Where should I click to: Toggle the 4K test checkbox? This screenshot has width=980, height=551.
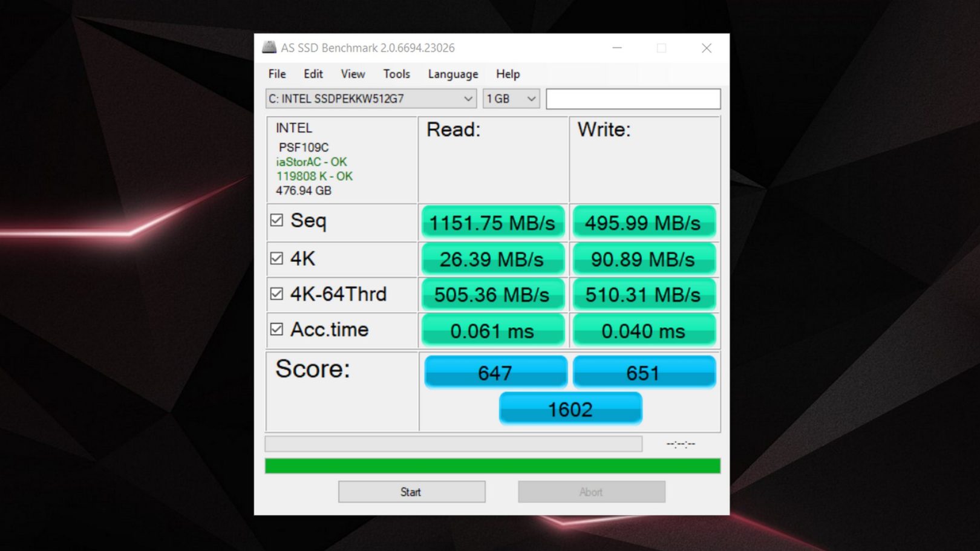pos(276,258)
